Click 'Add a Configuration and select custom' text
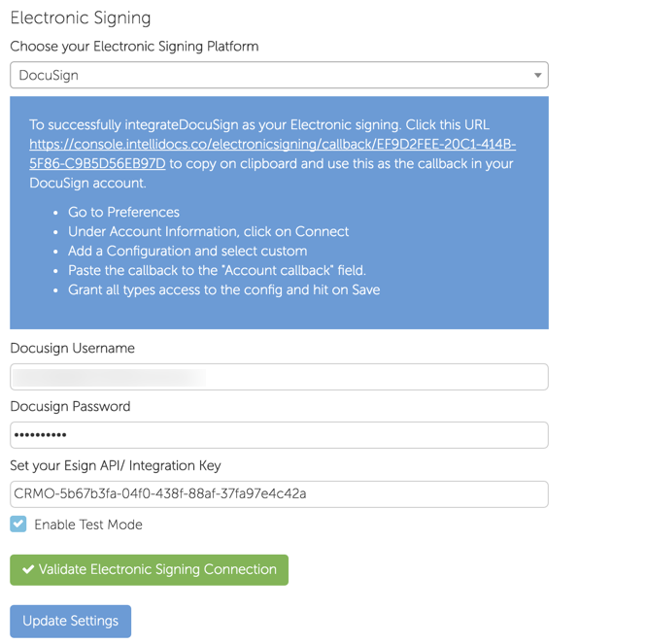The width and height of the screenshot is (647, 644). click(x=187, y=251)
